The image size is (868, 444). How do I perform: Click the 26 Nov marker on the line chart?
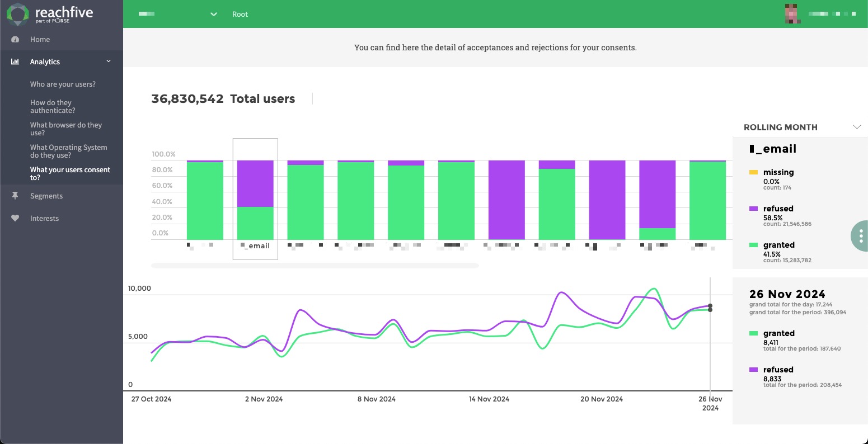pyautogui.click(x=710, y=306)
